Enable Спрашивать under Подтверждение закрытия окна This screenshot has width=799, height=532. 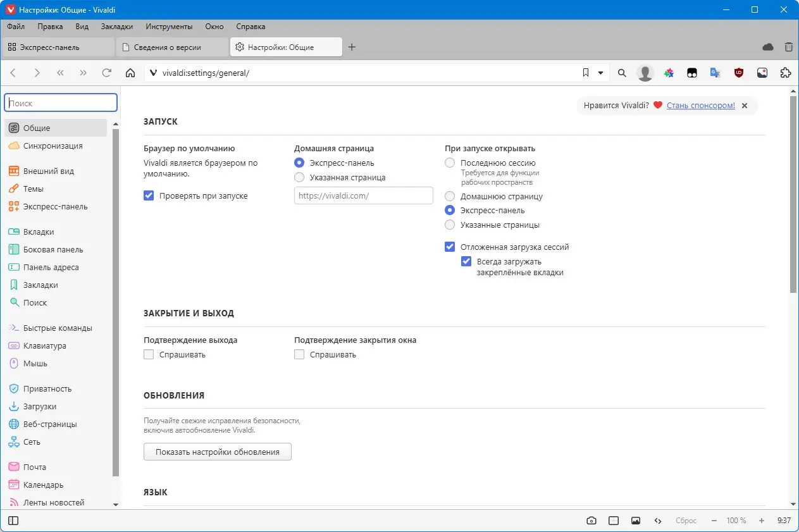pos(299,355)
